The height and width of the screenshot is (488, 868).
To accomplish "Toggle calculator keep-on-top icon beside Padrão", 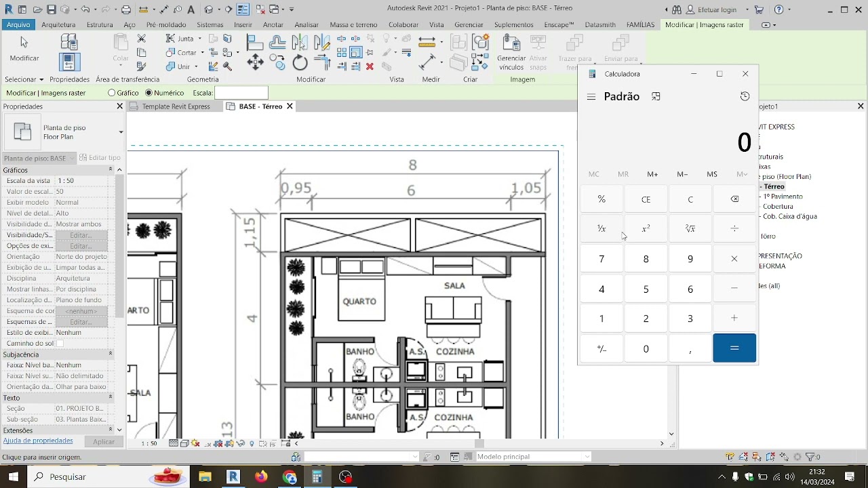I will coord(656,97).
